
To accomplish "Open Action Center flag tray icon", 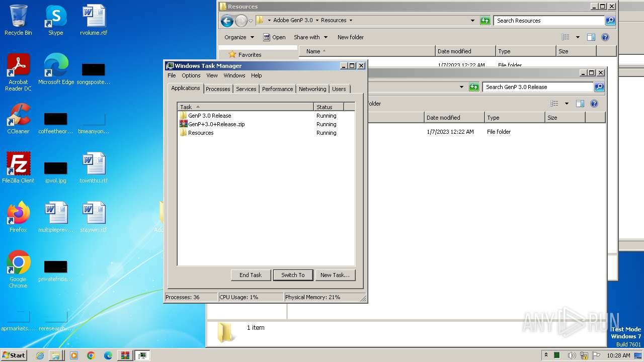I will (596, 355).
